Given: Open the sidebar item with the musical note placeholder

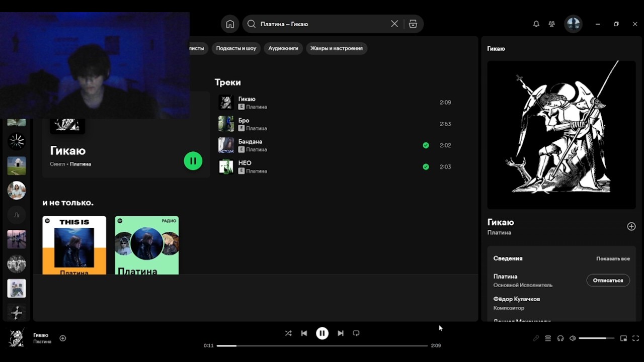Looking at the screenshot, I should coord(17,215).
